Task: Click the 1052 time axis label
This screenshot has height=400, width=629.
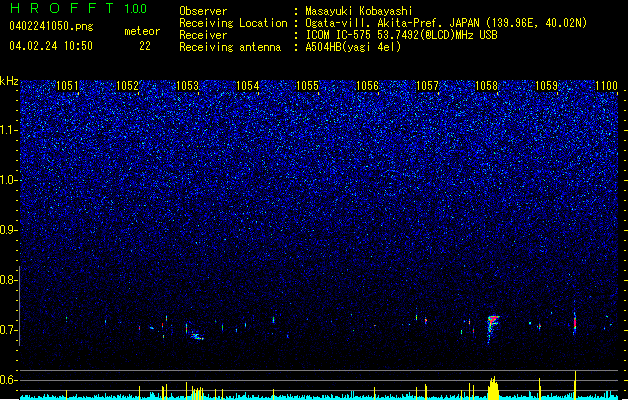Action: coord(127,86)
